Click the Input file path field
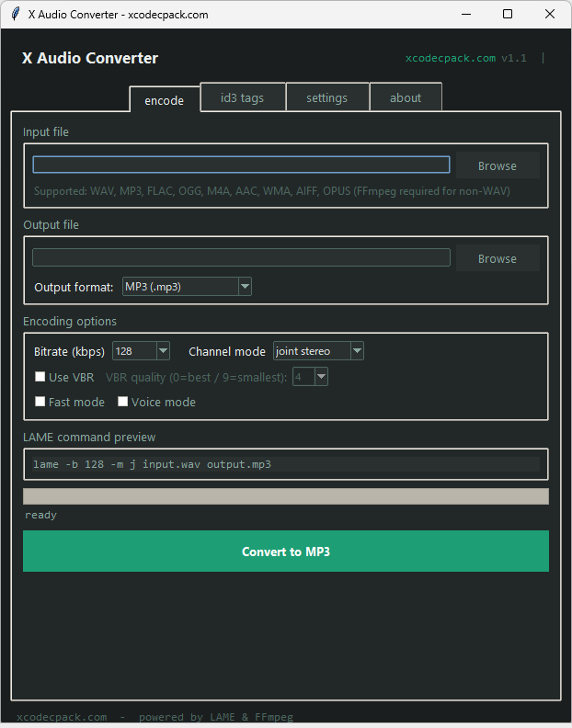 [x=241, y=165]
